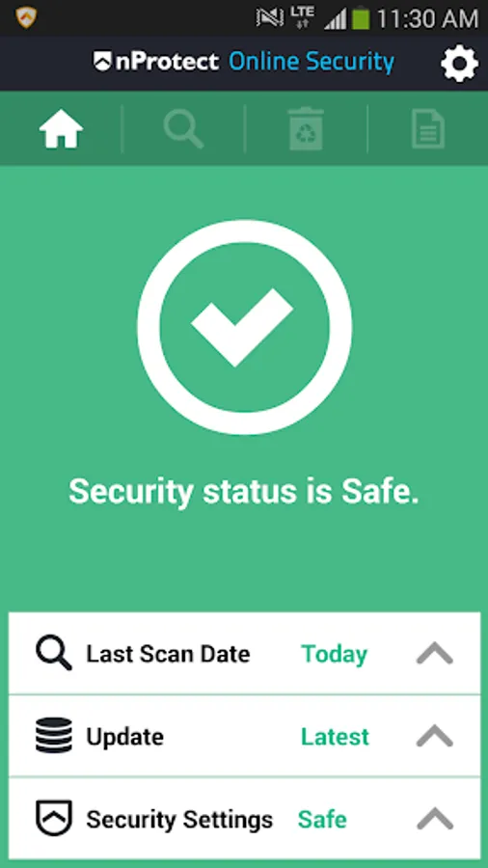
Task: Click the nProtect shield logo
Action: coord(102,62)
